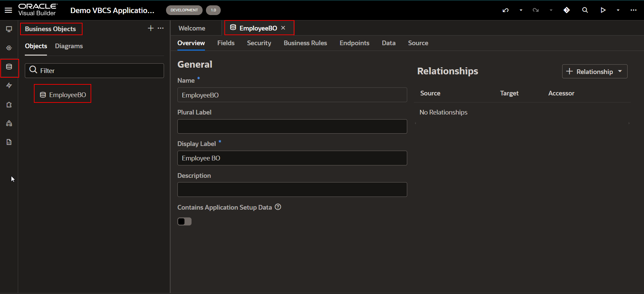Open the Processes lightning icon in sidebar
The image size is (644, 294).
(9, 86)
